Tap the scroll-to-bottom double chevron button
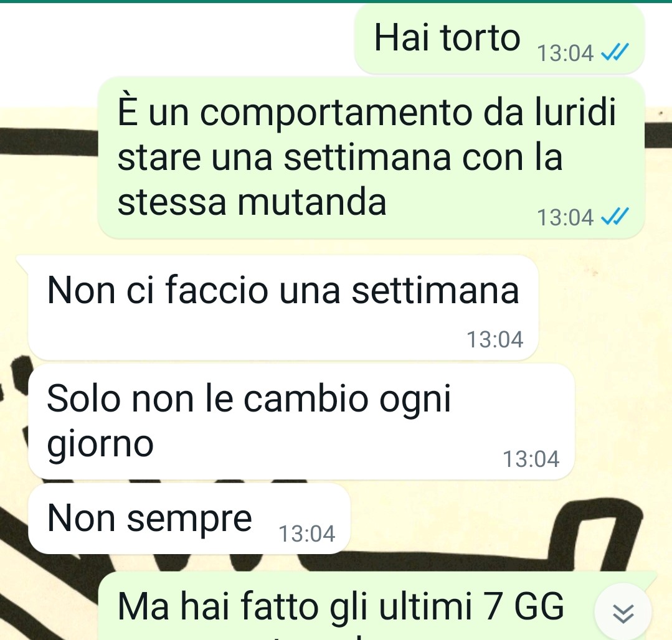672x640 pixels. 623,613
